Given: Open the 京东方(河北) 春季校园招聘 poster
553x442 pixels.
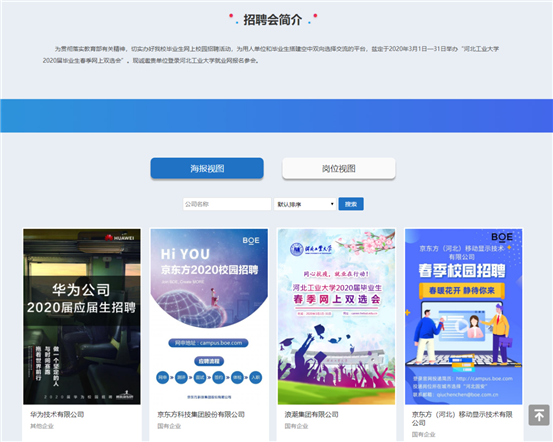Looking at the screenshot, I should click(x=463, y=316).
